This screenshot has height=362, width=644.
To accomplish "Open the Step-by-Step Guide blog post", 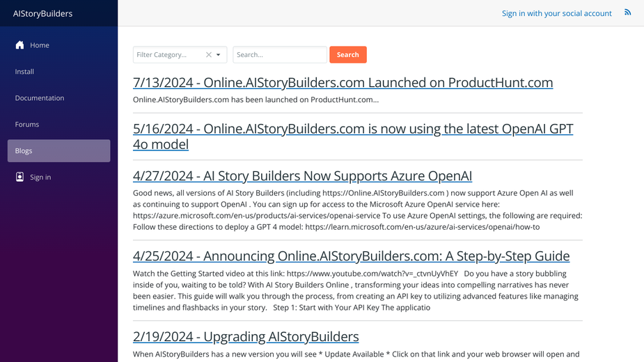I will click(x=351, y=256).
